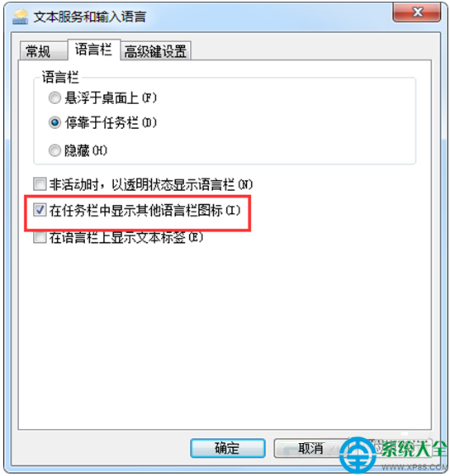Click the partly hidden apply button beside 取消
This screenshot has height=476, width=450.
coord(394,448)
